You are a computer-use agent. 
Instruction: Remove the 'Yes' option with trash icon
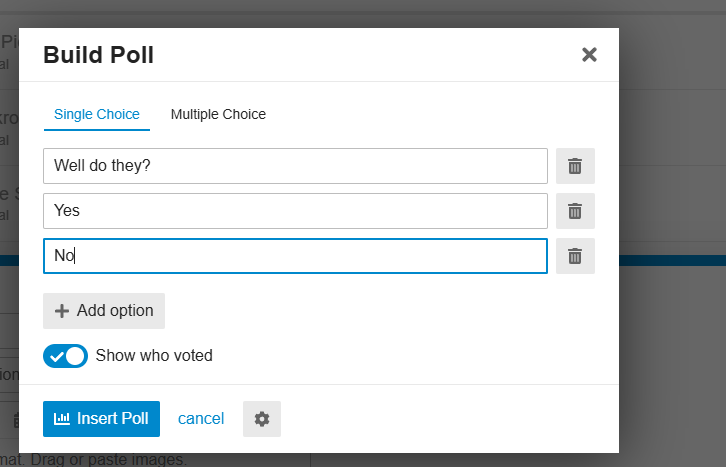(x=575, y=211)
